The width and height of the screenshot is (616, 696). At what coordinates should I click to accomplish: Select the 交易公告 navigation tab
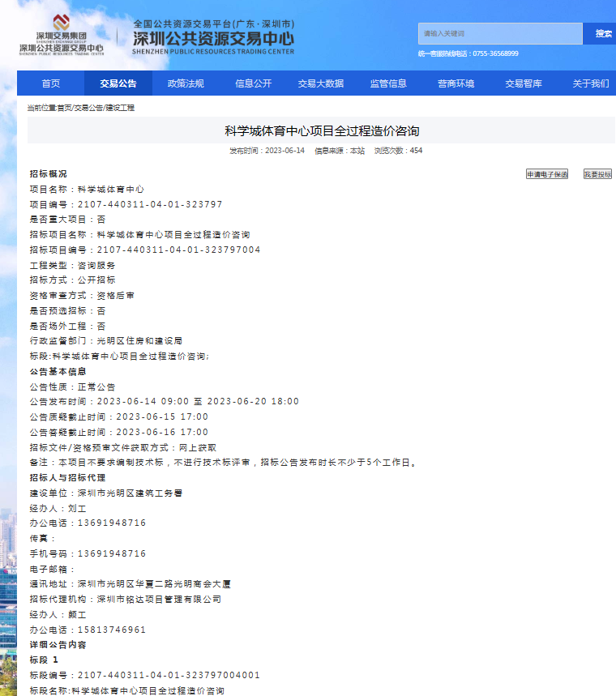point(118,83)
